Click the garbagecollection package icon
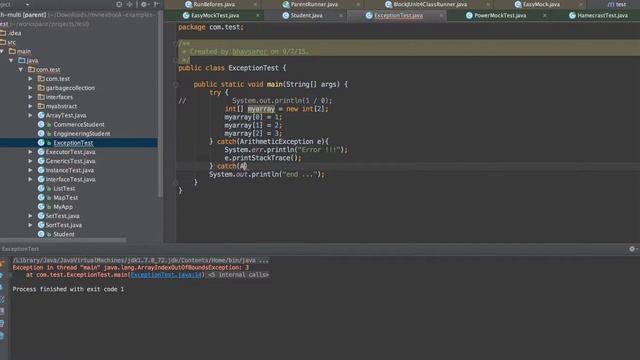 click(41, 88)
